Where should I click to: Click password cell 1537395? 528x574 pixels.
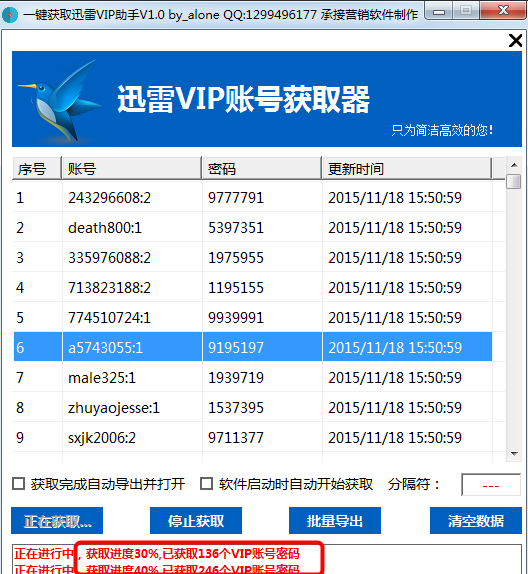click(x=236, y=408)
